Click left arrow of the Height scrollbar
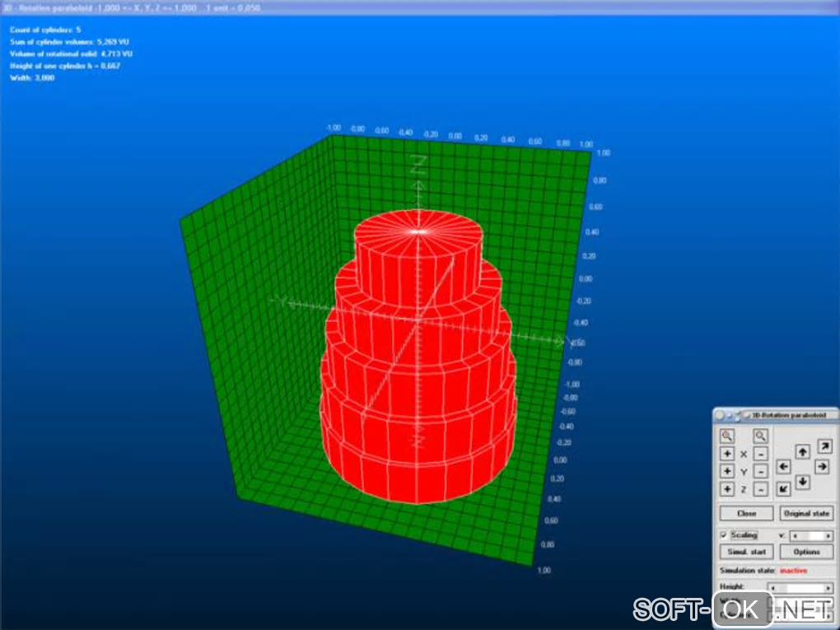840x630 pixels. tap(773, 588)
